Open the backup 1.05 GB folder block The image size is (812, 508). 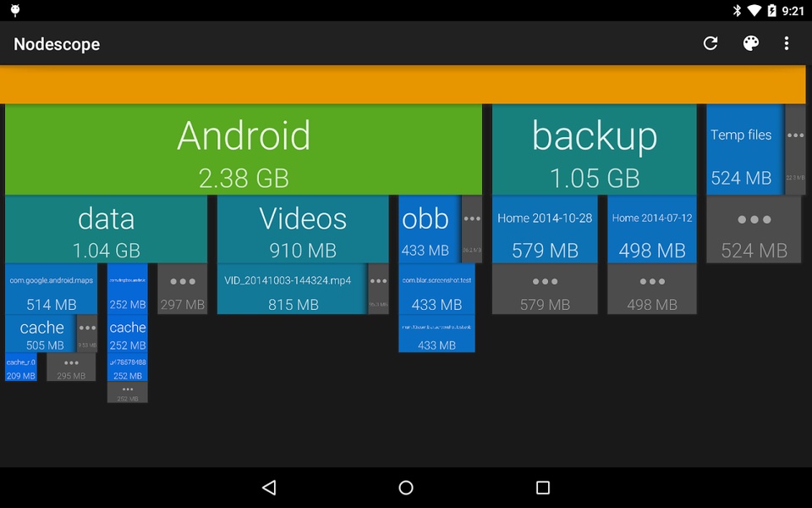pos(595,149)
